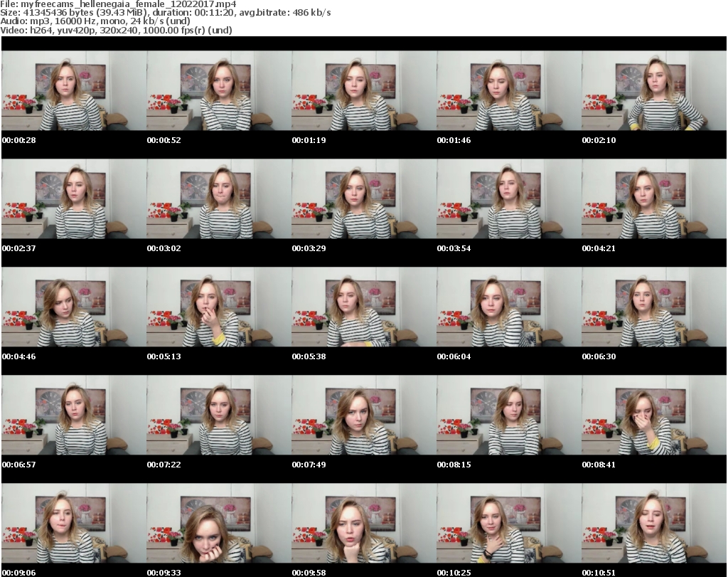728x577 pixels.
Task: Select the thumbnail frame at 00:04:21
Action: [x=654, y=198]
